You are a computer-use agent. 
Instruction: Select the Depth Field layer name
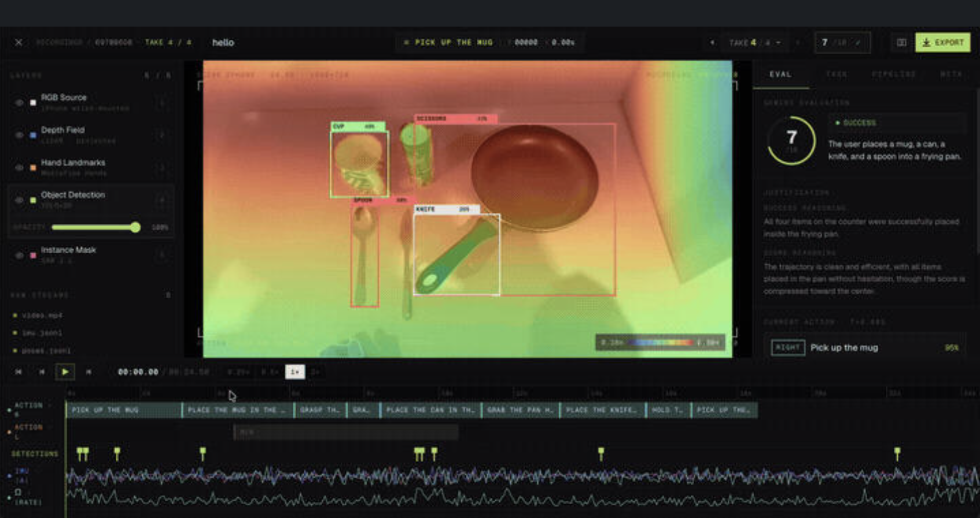(62, 130)
